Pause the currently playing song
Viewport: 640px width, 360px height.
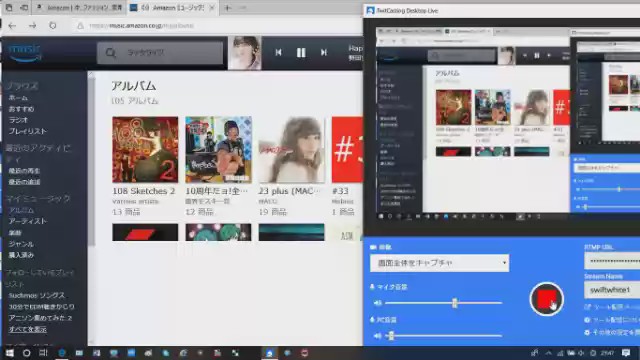point(301,53)
